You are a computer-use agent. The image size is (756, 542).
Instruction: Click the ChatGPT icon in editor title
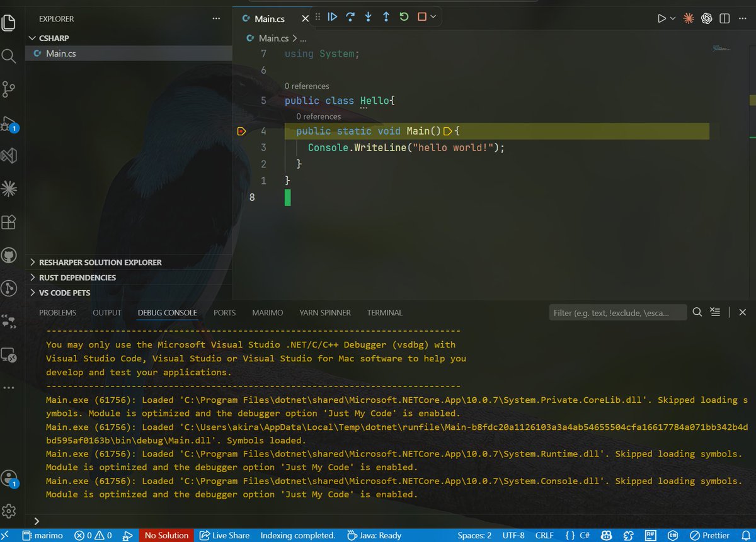(707, 19)
